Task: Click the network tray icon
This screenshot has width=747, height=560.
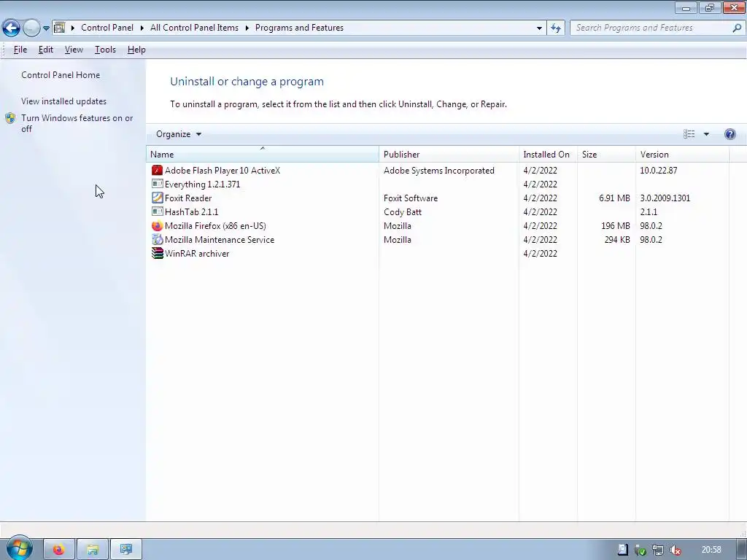Action: [x=658, y=550]
